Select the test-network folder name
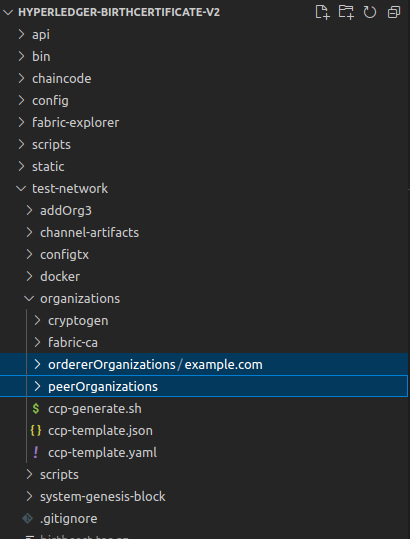The image size is (410, 539). pos(70,189)
